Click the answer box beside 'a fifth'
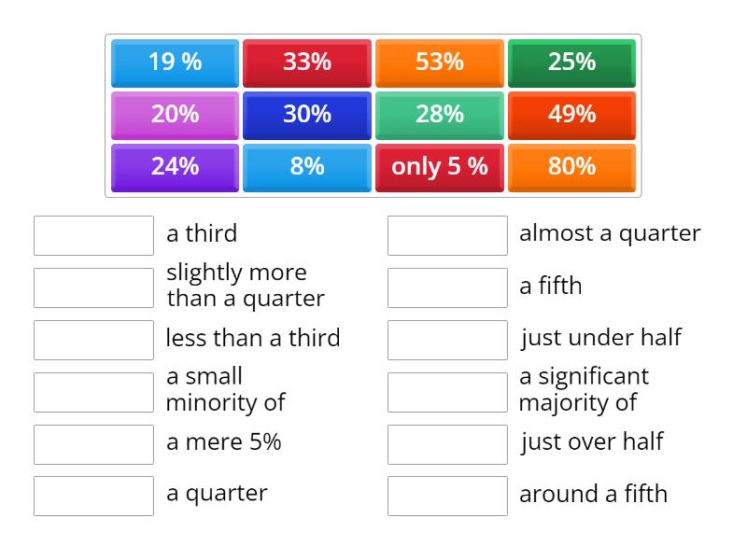 point(447,287)
